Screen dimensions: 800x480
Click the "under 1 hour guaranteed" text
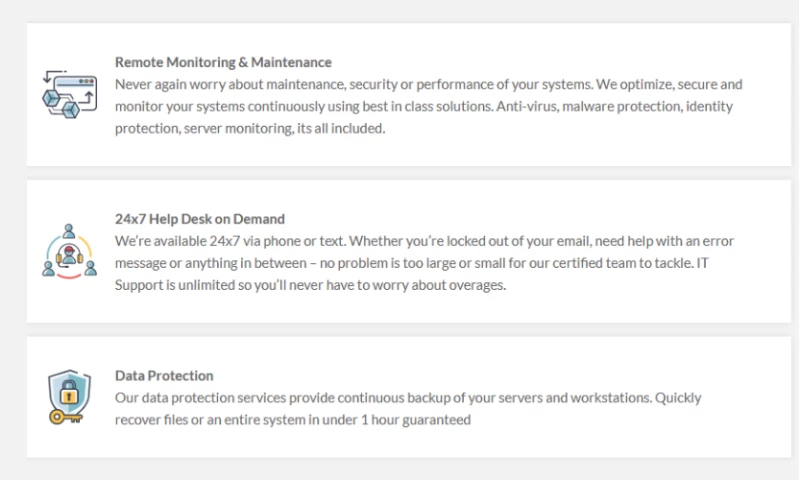[x=398, y=420]
